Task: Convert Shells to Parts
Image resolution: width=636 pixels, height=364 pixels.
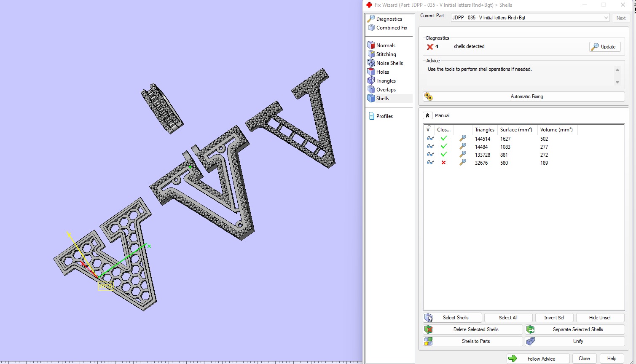Action: (473, 341)
